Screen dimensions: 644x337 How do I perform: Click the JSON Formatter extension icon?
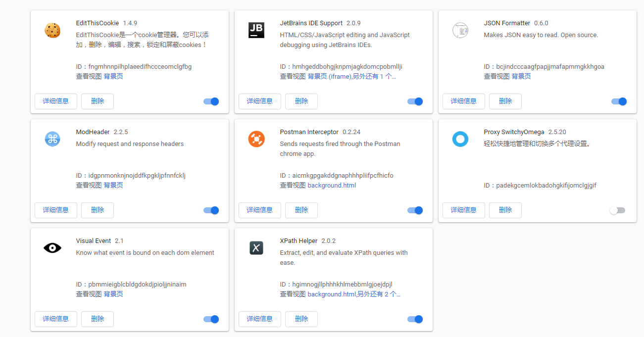460,30
